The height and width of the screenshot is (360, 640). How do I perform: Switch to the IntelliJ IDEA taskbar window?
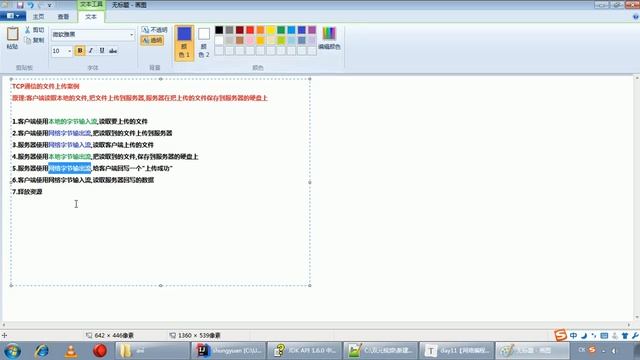point(229,351)
